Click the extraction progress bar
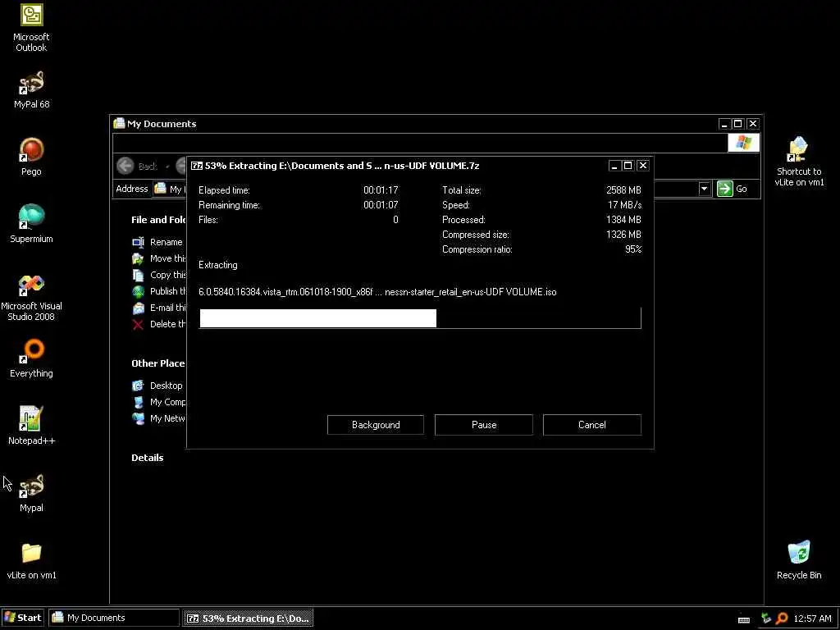The width and height of the screenshot is (840, 630). click(420, 318)
